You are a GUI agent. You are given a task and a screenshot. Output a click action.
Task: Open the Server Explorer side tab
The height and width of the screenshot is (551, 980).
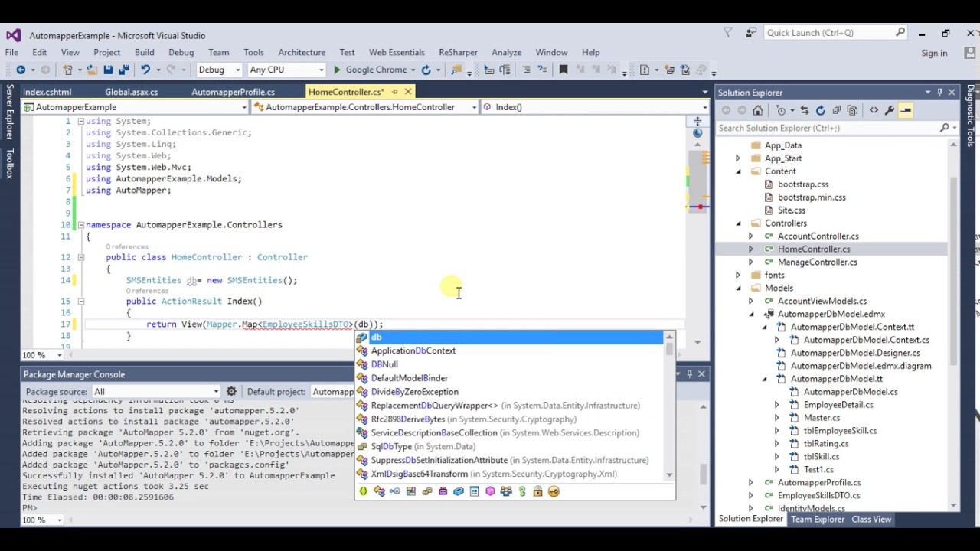point(9,112)
